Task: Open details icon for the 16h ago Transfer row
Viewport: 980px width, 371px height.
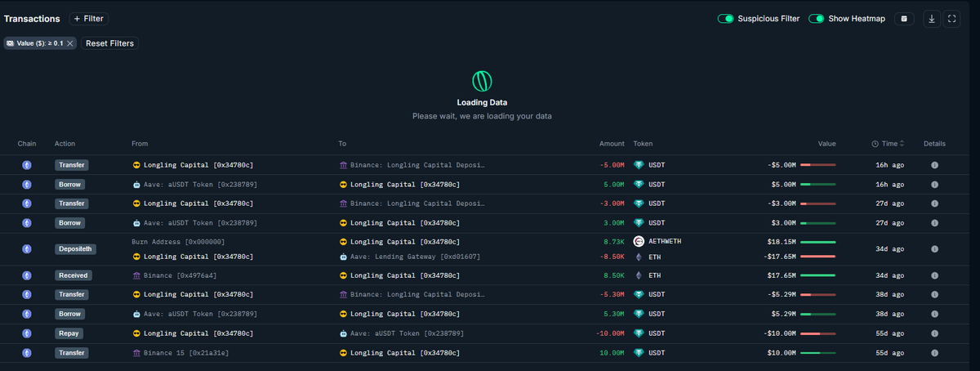Action: point(934,165)
